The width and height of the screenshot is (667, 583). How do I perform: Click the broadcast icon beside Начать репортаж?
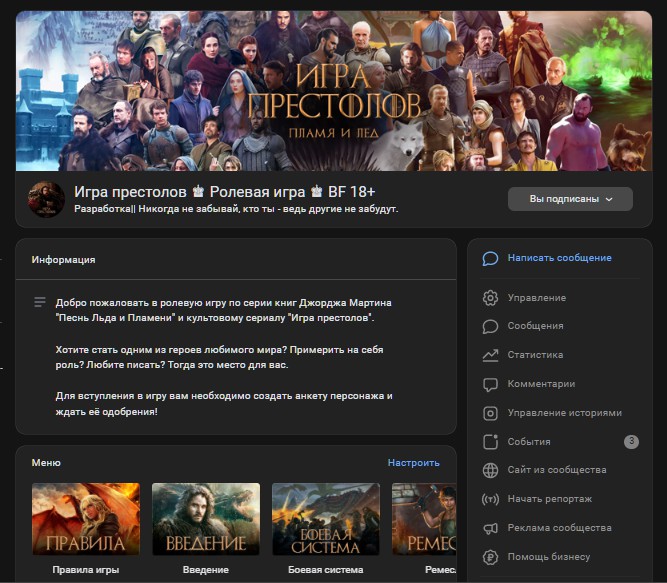click(x=490, y=499)
